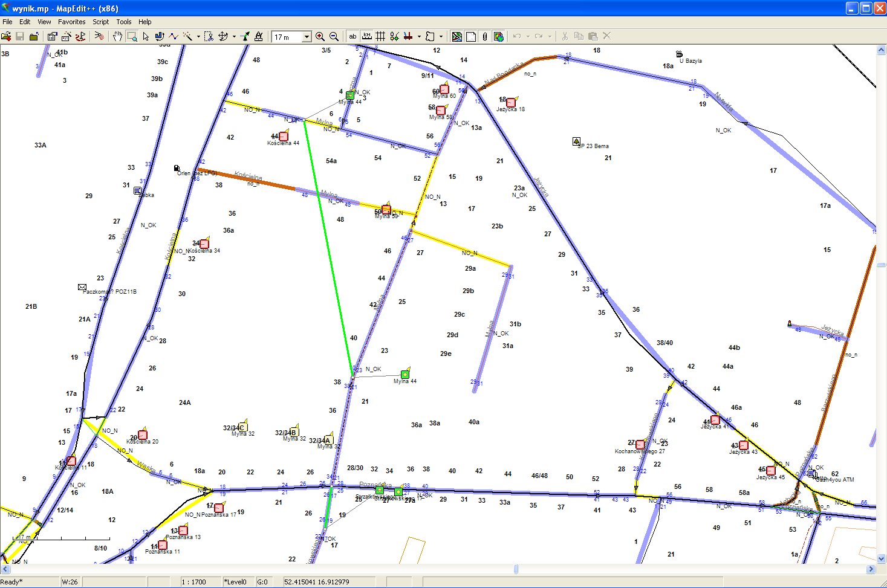Expand the polygon shape tool dropdown arrow
Viewport: 887px width, 588px height.
tap(441, 37)
